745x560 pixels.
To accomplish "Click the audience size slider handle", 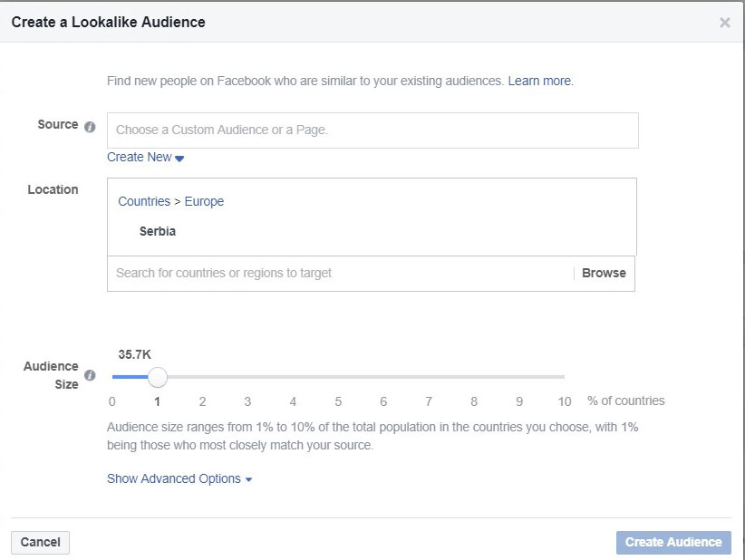I will point(158,377).
